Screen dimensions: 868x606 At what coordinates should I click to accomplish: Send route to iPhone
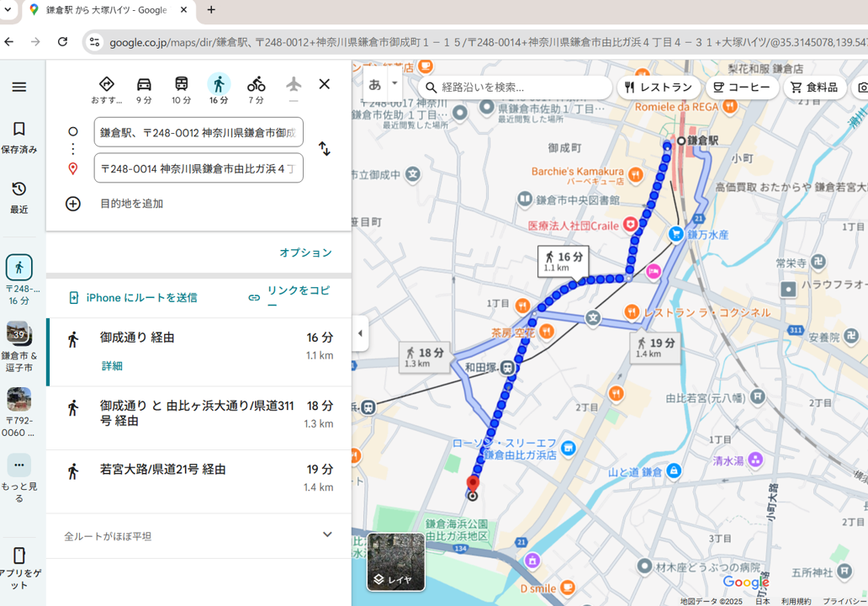click(x=133, y=297)
